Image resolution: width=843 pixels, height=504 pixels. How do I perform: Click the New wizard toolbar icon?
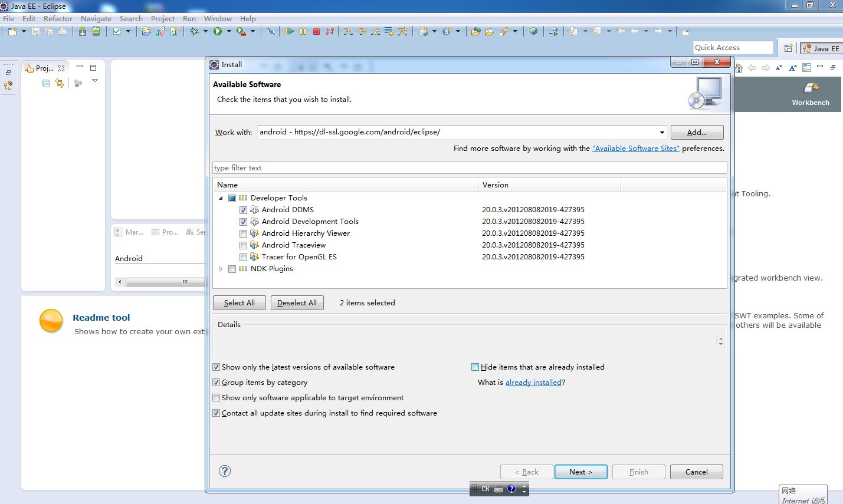12,31
